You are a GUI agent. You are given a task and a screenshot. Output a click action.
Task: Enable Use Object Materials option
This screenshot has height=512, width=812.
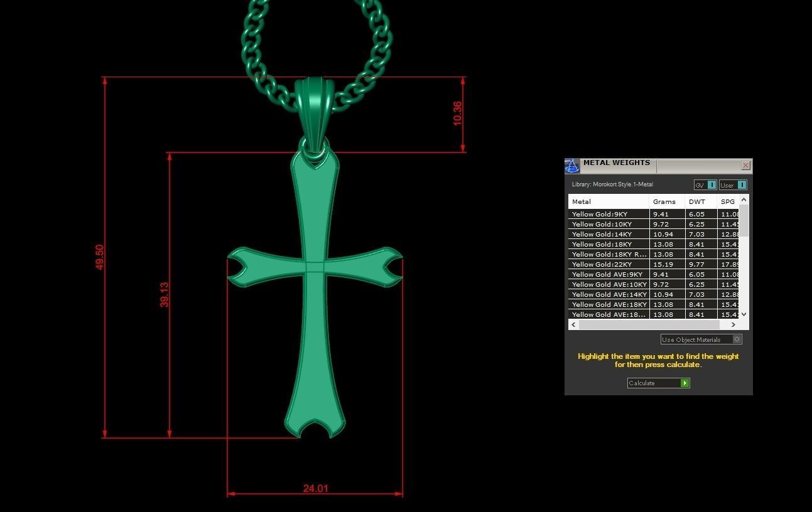click(701, 339)
